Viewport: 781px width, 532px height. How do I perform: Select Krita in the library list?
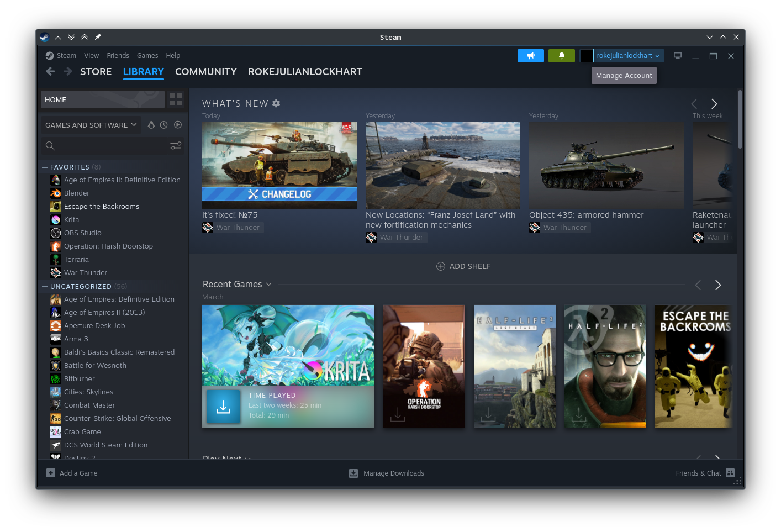point(71,220)
